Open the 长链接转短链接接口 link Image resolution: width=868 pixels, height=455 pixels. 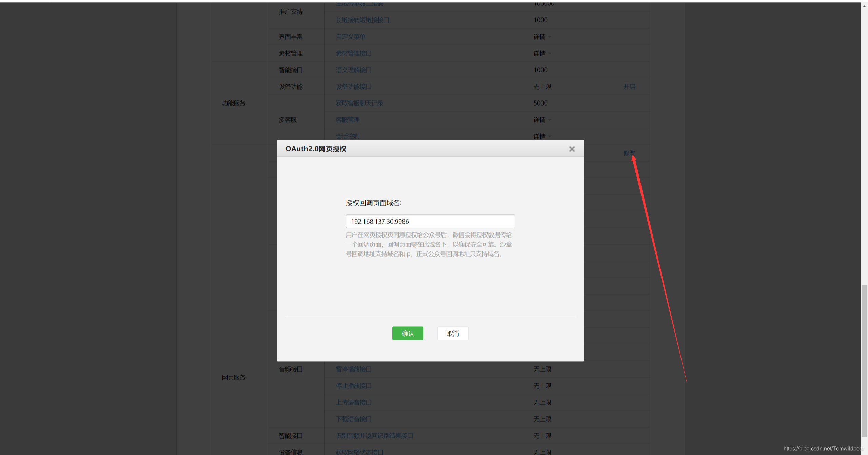(x=362, y=20)
